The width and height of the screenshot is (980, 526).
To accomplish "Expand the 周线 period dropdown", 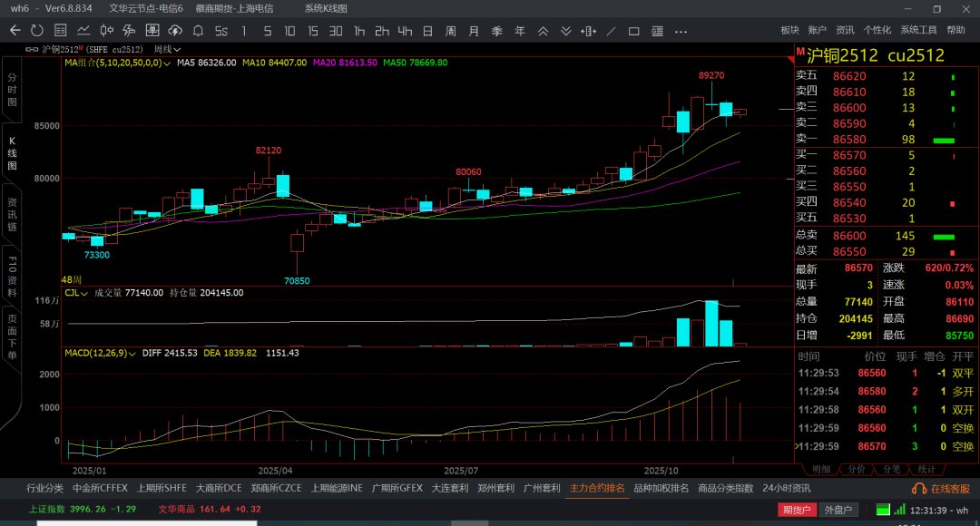I will click(x=167, y=49).
